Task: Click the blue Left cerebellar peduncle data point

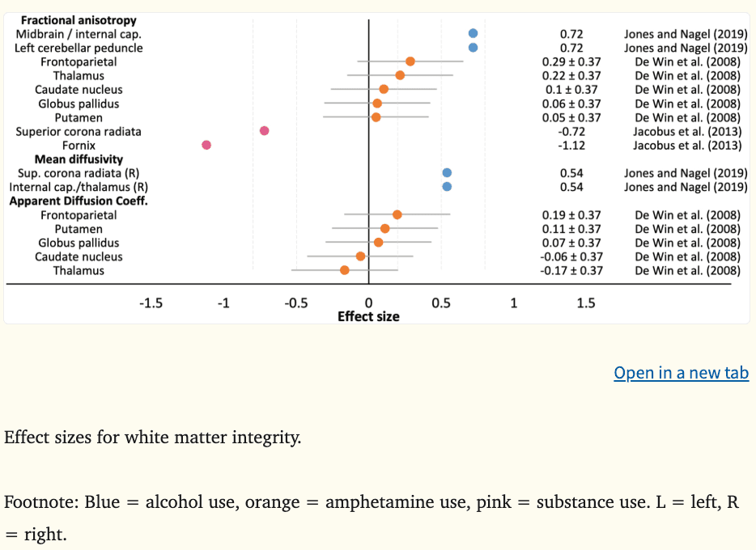Action: click(473, 48)
